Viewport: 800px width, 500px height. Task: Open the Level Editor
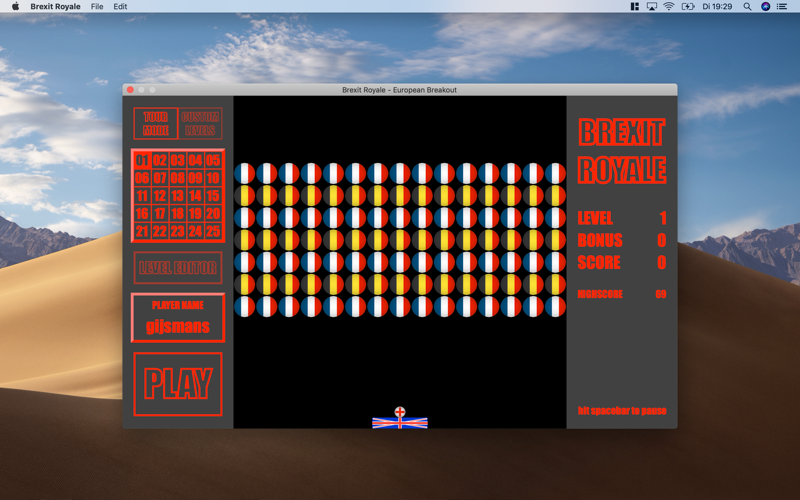click(x=178, y=267)
